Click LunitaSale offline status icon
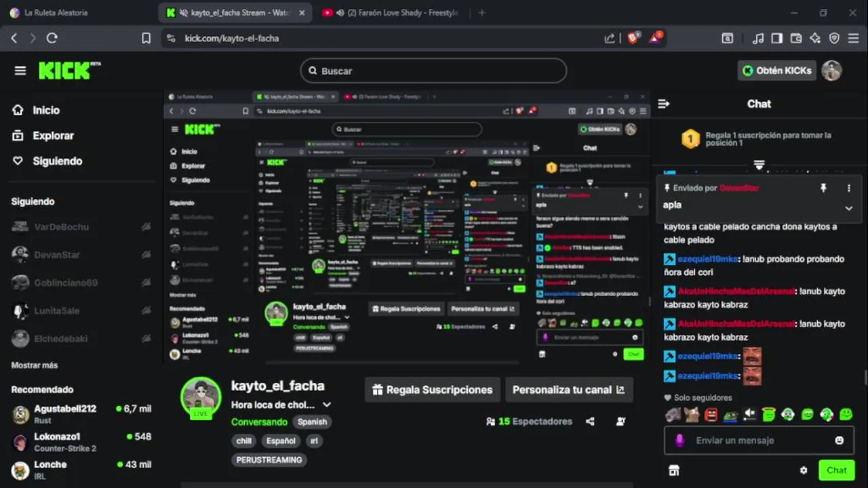 (x=146, y=310)
